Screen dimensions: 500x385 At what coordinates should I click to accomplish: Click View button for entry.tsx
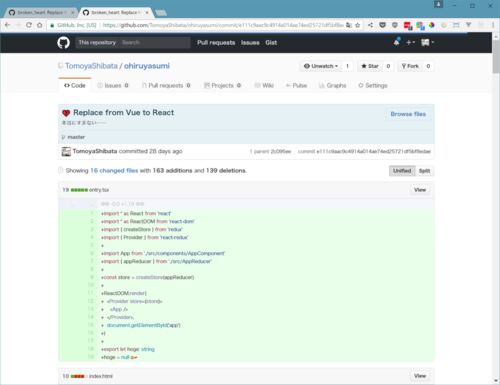pyautogui.click(x=420, y=190)
